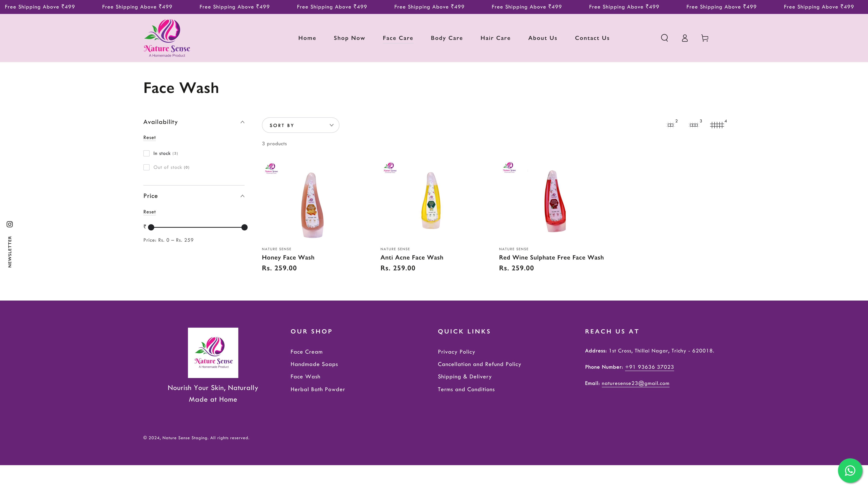Collapse the Price filter section
This screenshot has height=488, width=868.
click(x=242, y=196)
